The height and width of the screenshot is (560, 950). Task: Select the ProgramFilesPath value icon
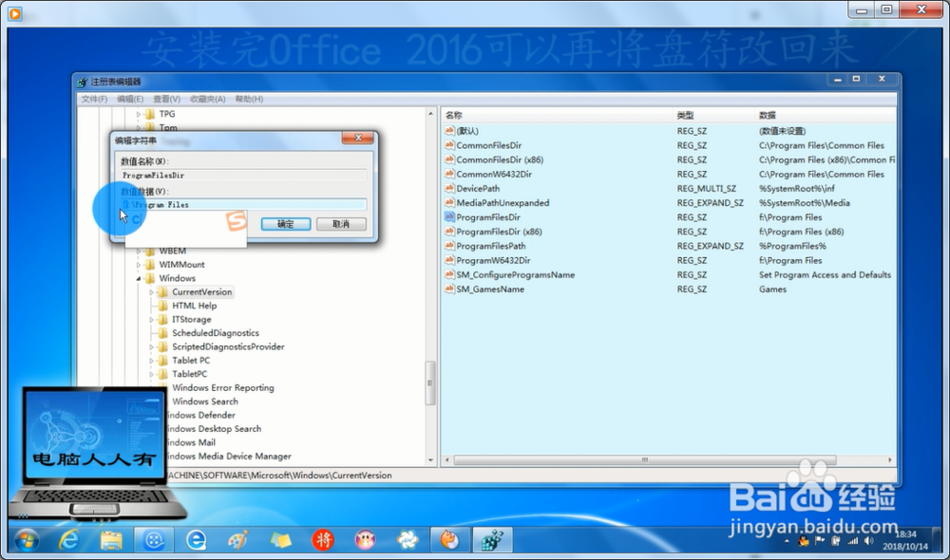[449, 246]
